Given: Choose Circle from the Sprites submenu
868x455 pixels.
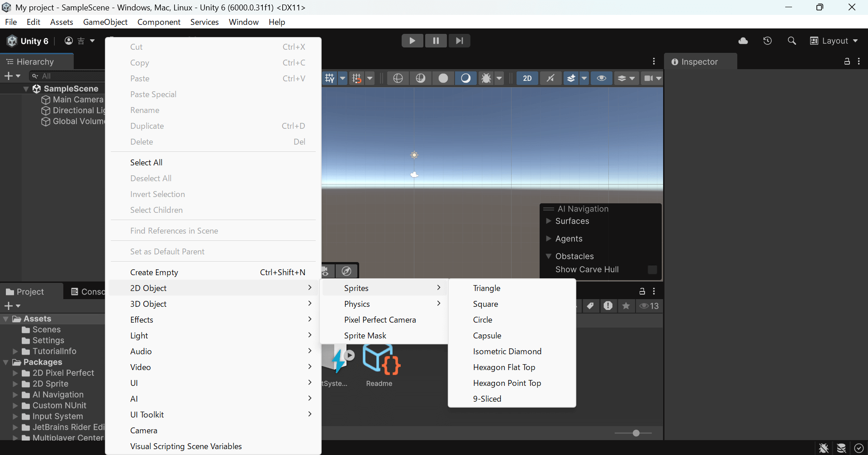Looking at the screenshot, I should (x=512, y=319).
